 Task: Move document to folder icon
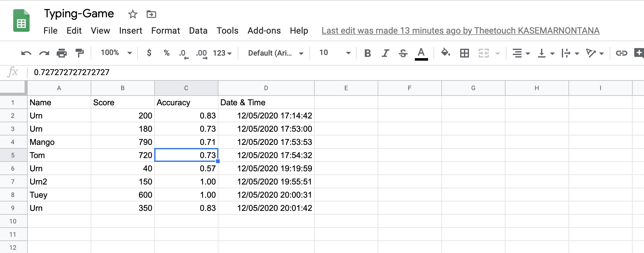coord(151,14)
